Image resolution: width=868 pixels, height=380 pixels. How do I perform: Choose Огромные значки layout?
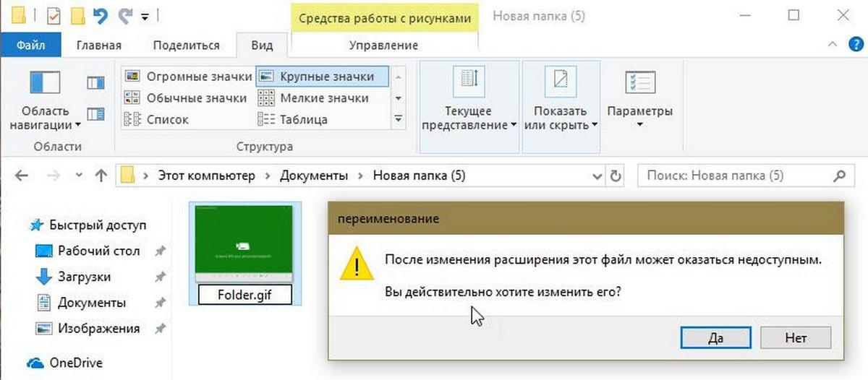[x=188, y=76]
